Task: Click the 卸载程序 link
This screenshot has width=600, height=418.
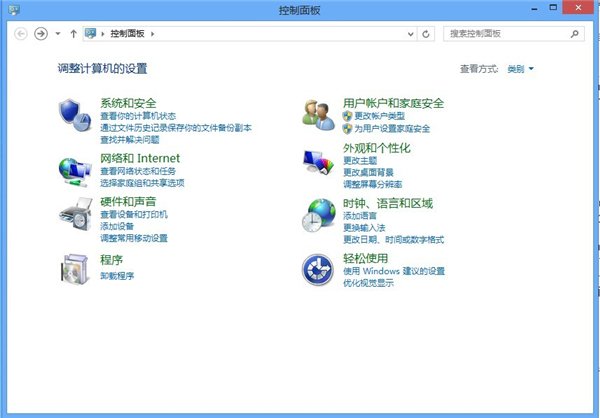Action: [117, 276]
